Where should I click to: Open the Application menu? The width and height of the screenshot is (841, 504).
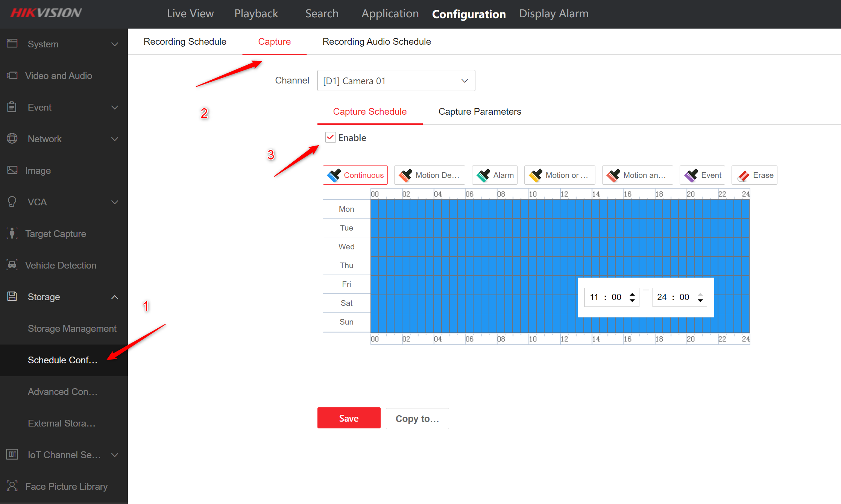pyautogui.click(x=390, y=14)
